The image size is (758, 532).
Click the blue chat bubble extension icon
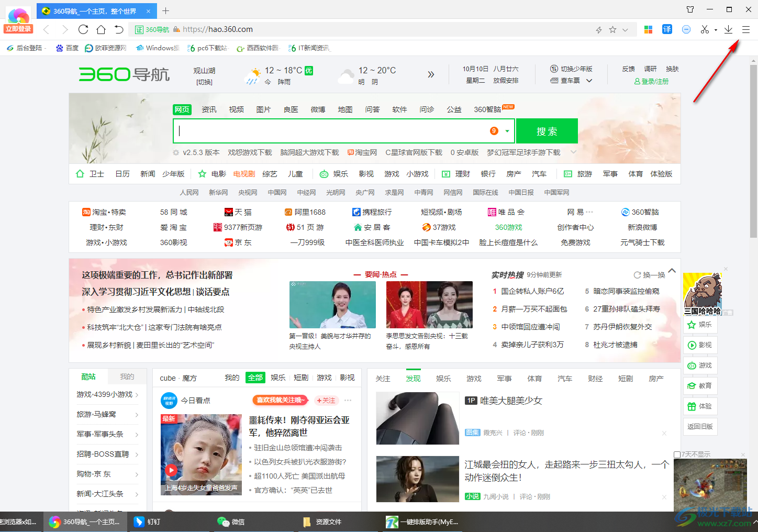click(686, 29)
